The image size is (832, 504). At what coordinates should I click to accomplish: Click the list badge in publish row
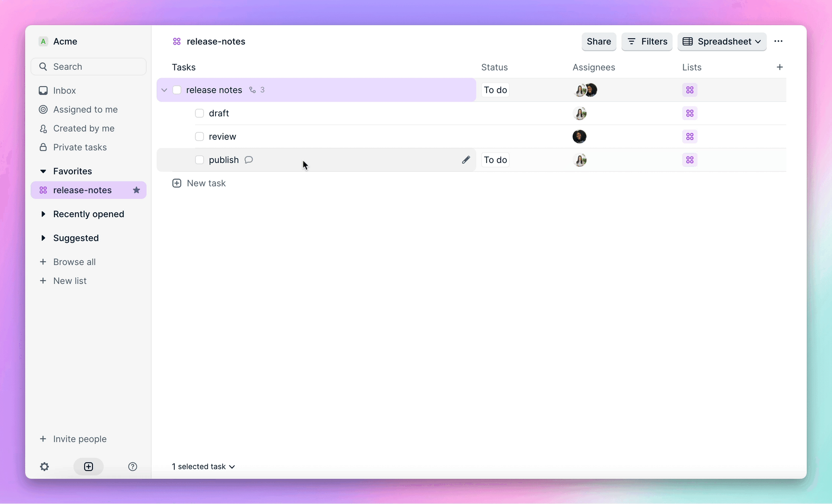(690, 160)
